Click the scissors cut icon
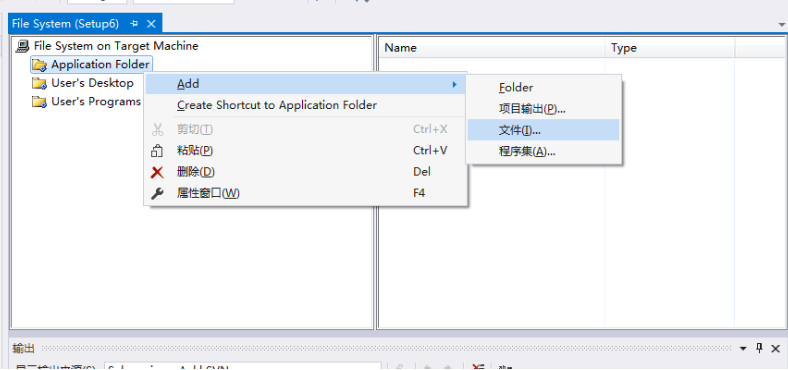This screenshot has height=370, width=788. [x=157, y=130]
